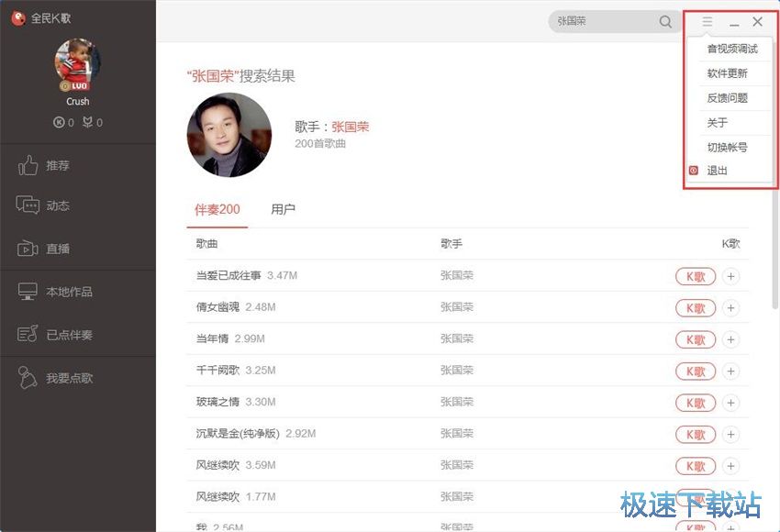This screenshot has width=780, height=532.
Task: Add 千千阙歌 with plus icon
Action: coord(730,371)
